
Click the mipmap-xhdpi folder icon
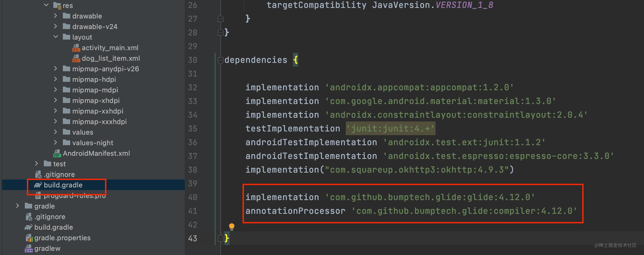[67, 100]
